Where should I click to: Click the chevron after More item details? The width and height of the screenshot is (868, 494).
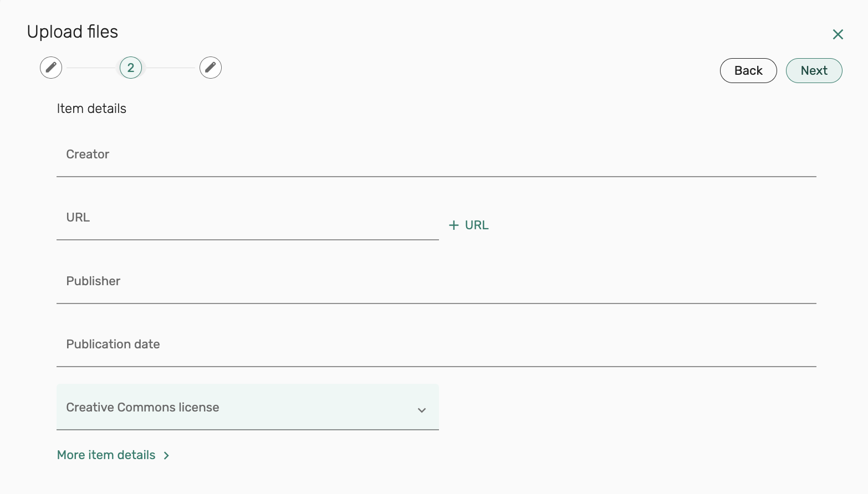tap(166, 456)
